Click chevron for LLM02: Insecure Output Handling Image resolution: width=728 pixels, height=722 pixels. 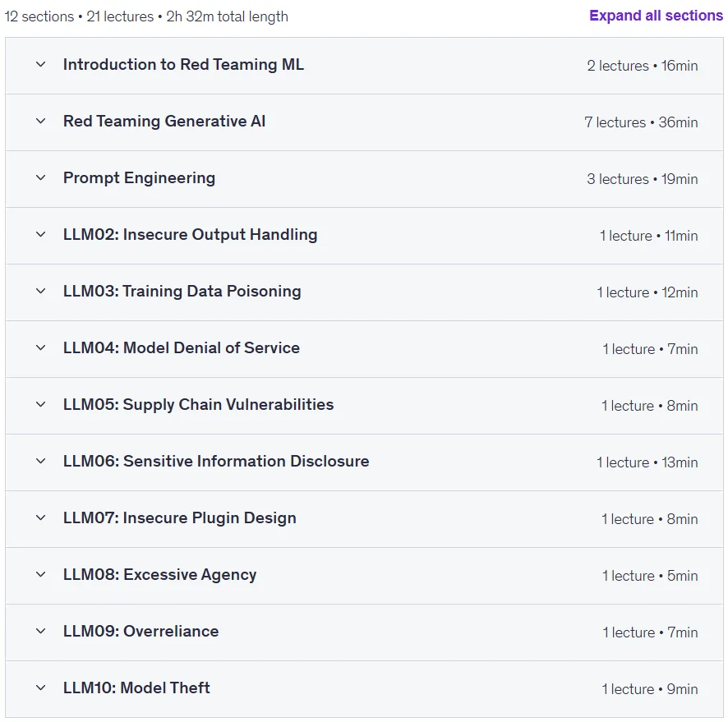click(41, 234)
